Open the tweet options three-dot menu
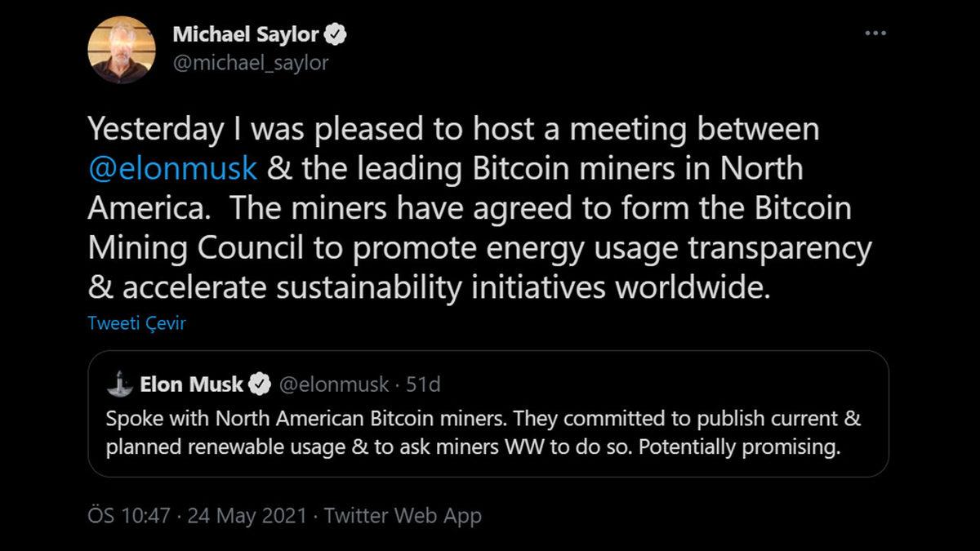 (877, 33)
